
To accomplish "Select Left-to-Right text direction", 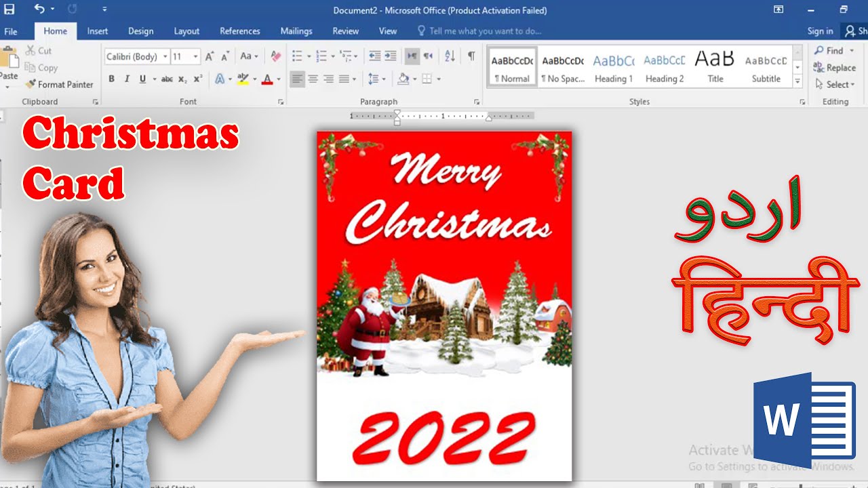I will 412,57.
